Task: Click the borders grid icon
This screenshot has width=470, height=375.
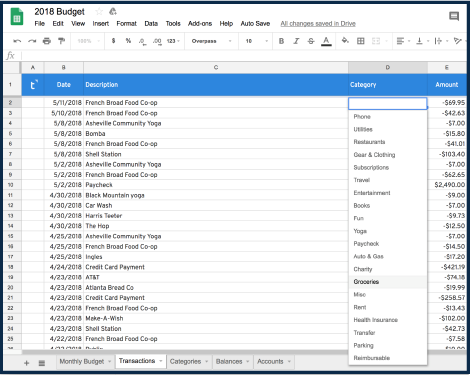Action: pos(361,41)
